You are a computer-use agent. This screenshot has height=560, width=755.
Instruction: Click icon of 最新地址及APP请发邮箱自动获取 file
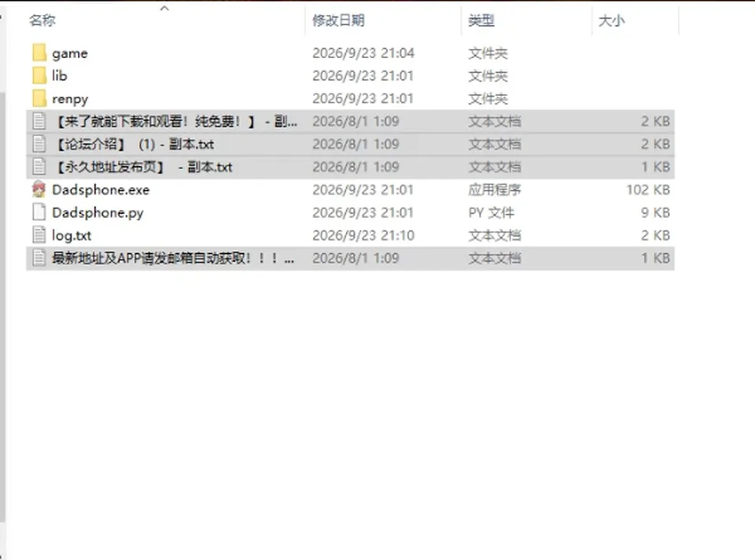(x=39, y=258)
